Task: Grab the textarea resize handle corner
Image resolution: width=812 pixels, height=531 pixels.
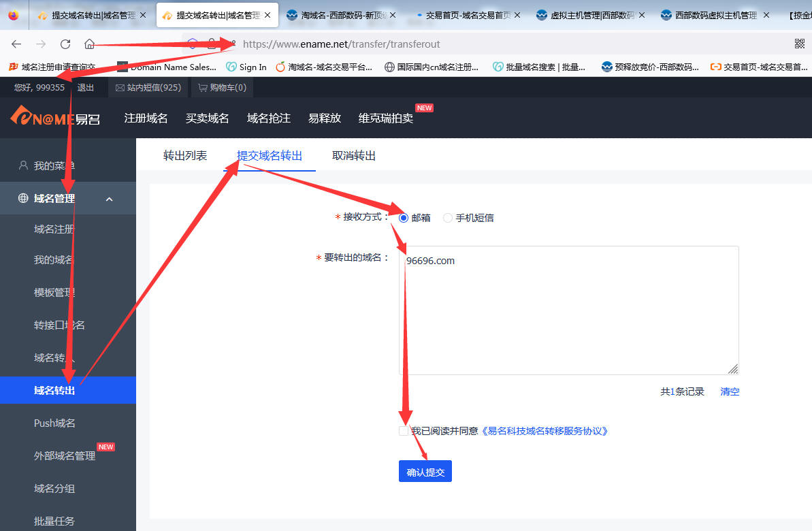Action: pos(733,369)
